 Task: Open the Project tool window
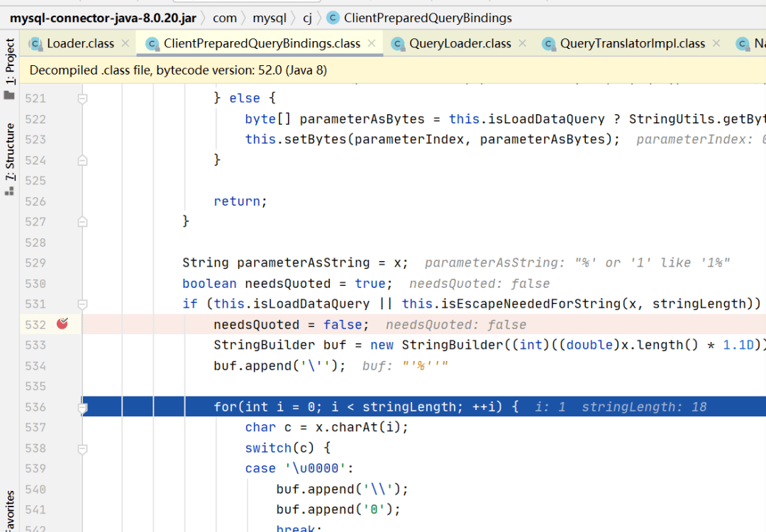click(9, 68)
